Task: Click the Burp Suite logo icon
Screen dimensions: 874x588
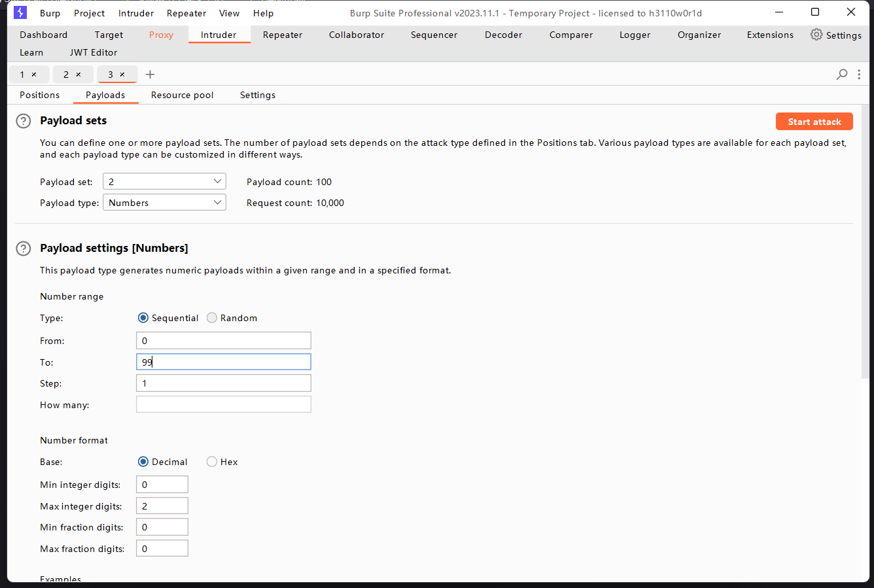Action: (x=20, y=12)
